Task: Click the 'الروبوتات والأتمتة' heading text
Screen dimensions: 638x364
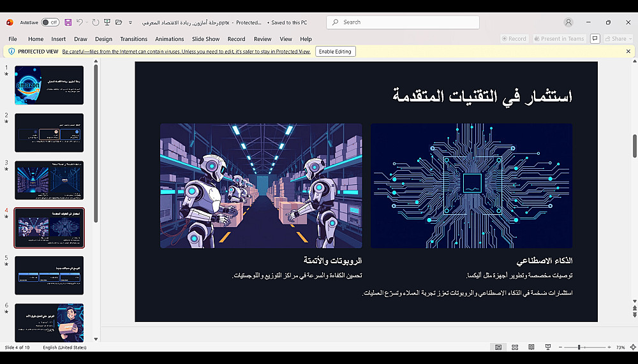Action: click(x=332, y=260)
